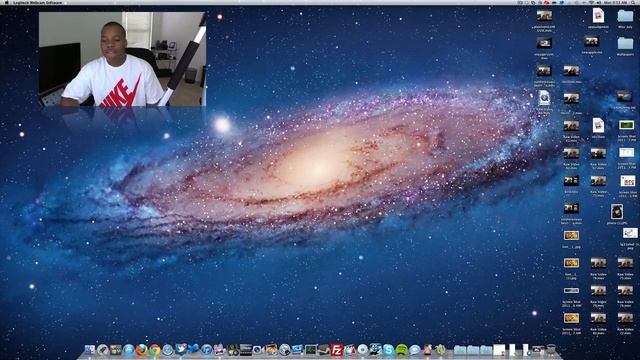The height and width of the screenshot is (360, 640).
Task: Launch Spotify from the Dock
Action: pos(402,350)
